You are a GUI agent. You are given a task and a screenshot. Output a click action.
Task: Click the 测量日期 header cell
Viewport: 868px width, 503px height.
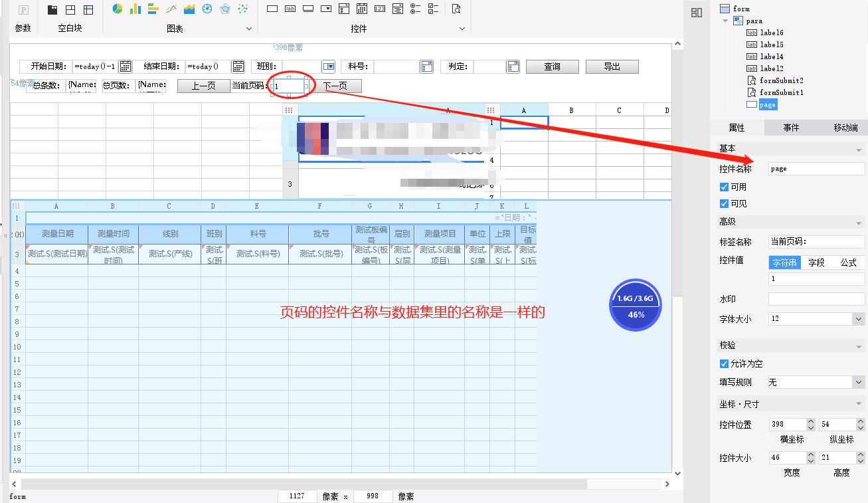point(56,234)
